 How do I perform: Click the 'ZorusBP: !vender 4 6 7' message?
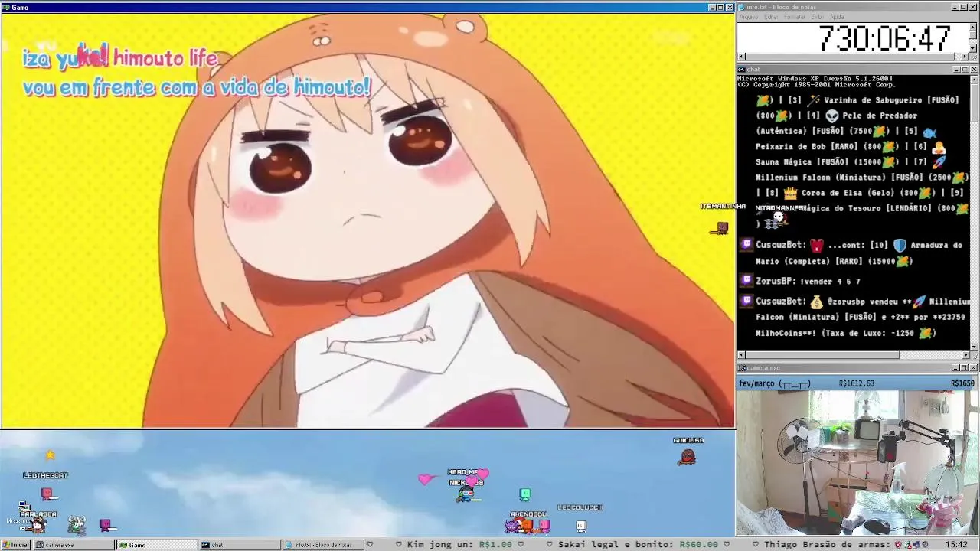click(x=808, y=282)
